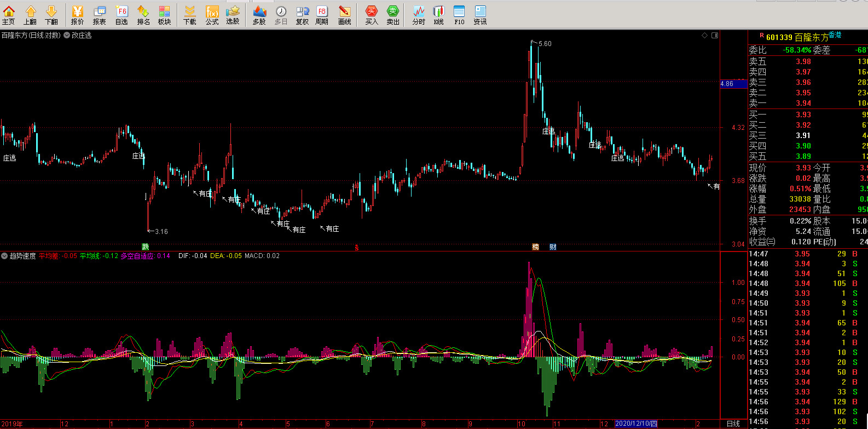The width and height of the screenshot is (868, 429).
Task: Switch to 分时 intraday chart
Action: point(419,15)
